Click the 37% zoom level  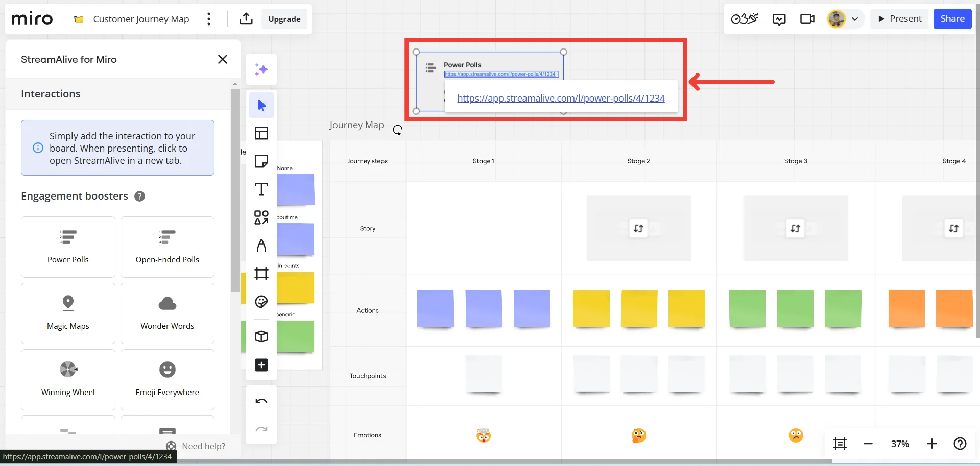900,444
